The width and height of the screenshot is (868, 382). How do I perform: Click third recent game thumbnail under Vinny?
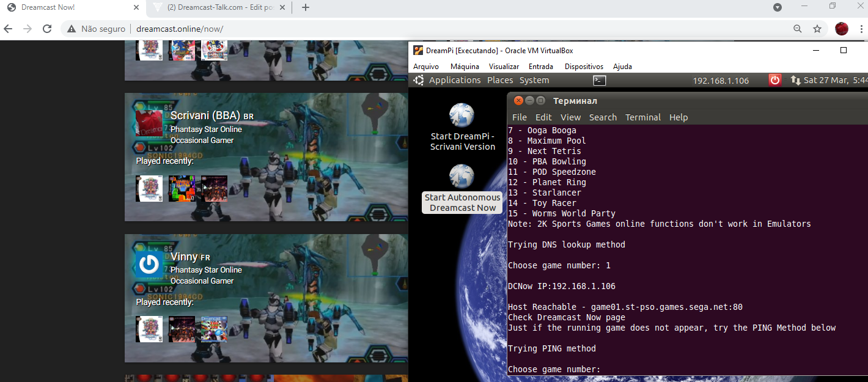pos(214,329)
